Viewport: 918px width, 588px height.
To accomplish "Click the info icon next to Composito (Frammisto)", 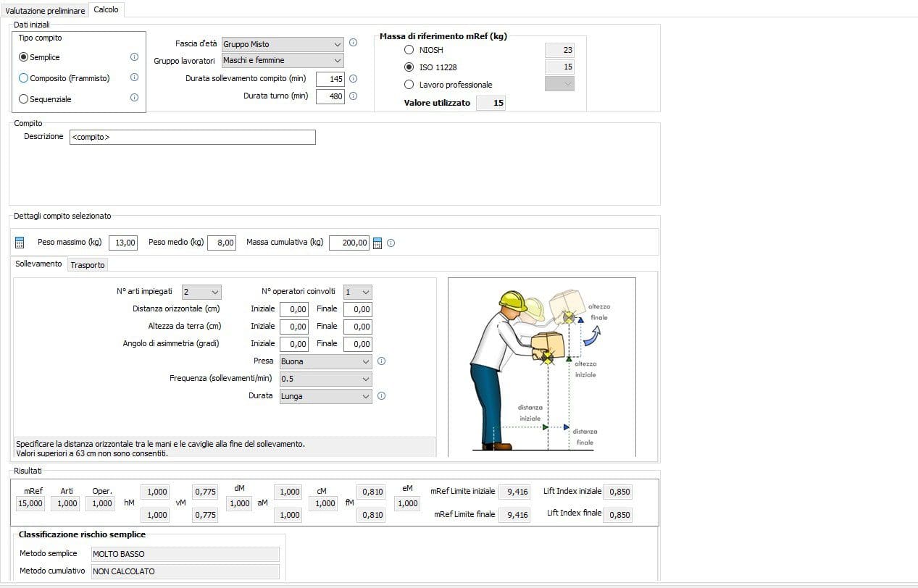I will pyautogui.click(x=133, y=77).
